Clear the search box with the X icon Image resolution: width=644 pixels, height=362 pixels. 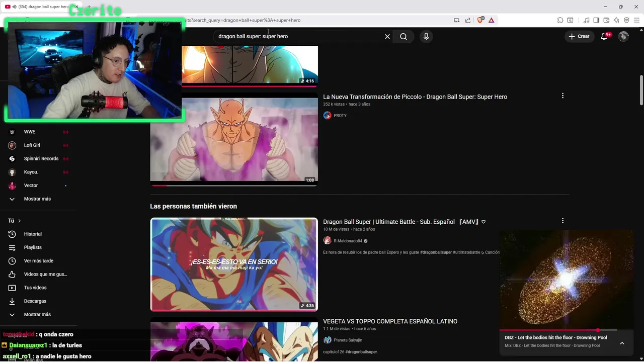pos(387,36)
